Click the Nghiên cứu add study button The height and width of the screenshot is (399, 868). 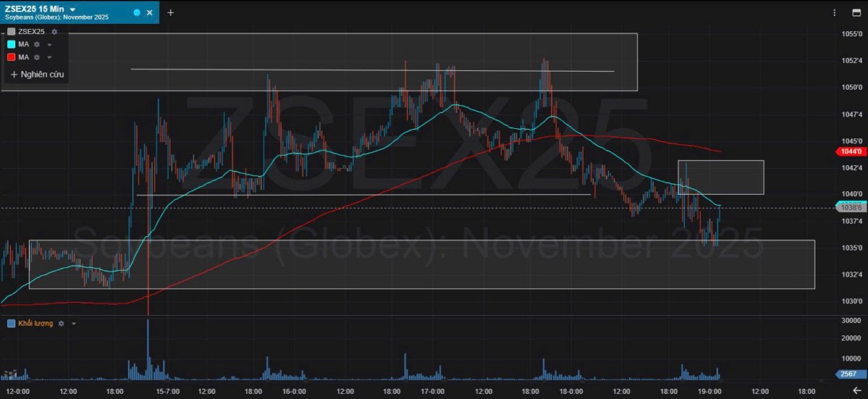point(38,74)
